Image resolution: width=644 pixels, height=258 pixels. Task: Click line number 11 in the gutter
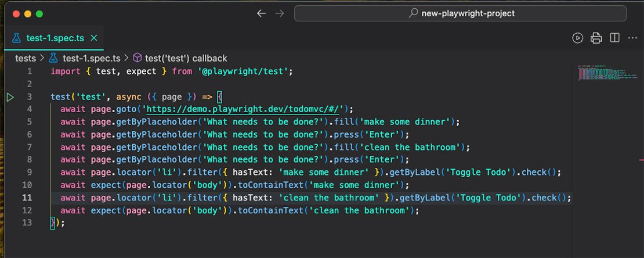[x=27, y=198]
